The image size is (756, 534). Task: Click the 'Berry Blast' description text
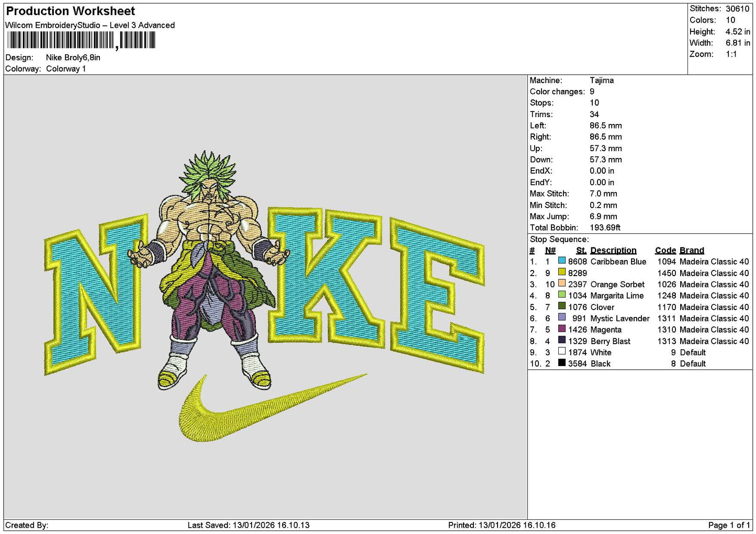610,341
